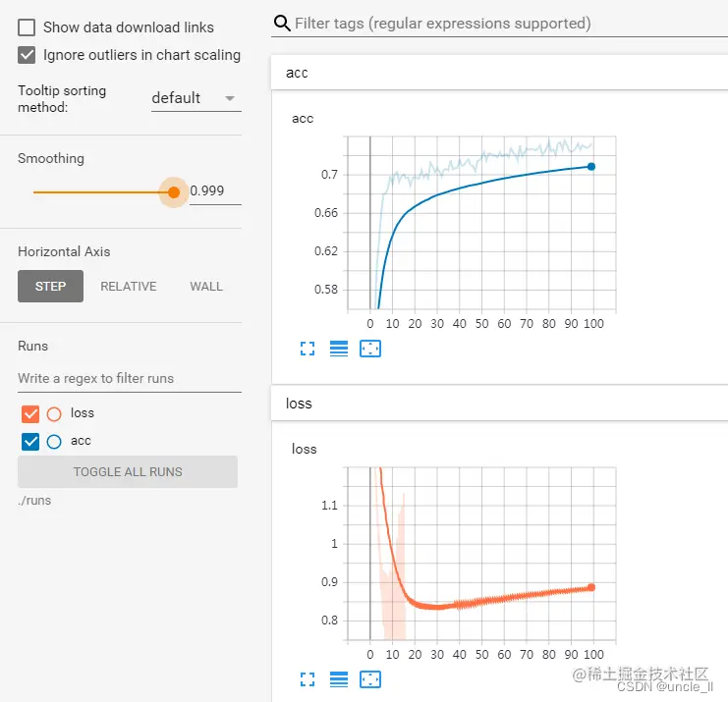The width and height of the screenshot is (728, 702).
Task: Click the orange Smoothing slider track
Action: [x=100, y=192]
